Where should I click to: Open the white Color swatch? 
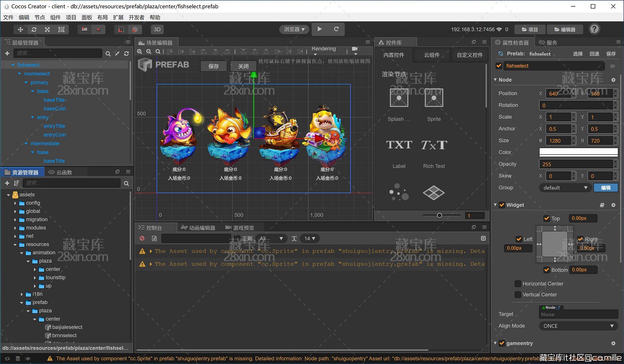578,152
